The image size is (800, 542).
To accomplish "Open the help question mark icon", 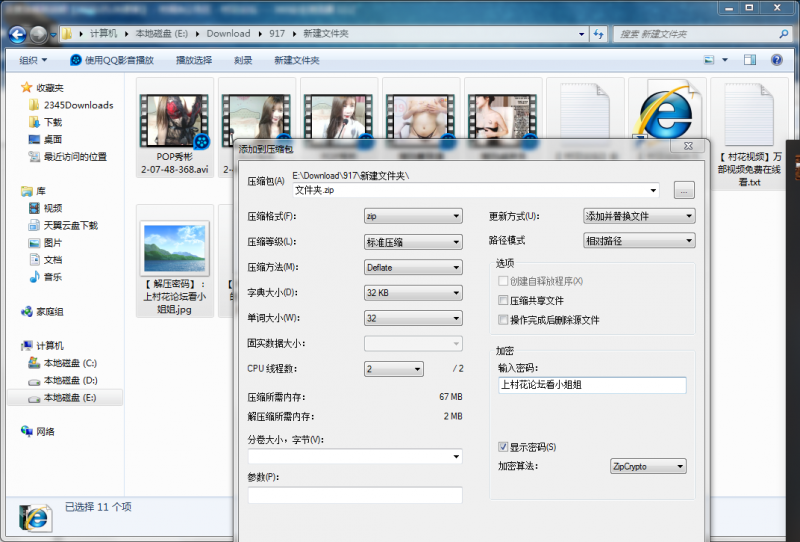I will coord(776,60).
